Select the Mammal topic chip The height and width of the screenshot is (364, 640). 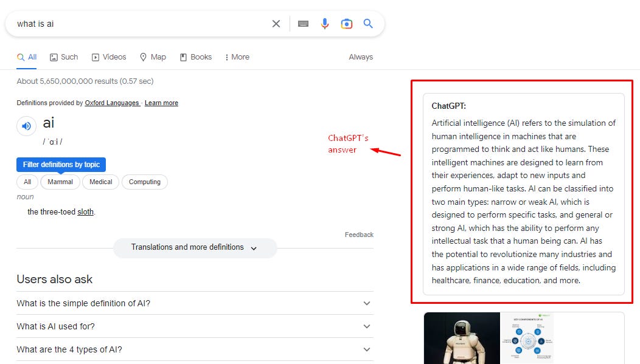[x=60, y=182]
